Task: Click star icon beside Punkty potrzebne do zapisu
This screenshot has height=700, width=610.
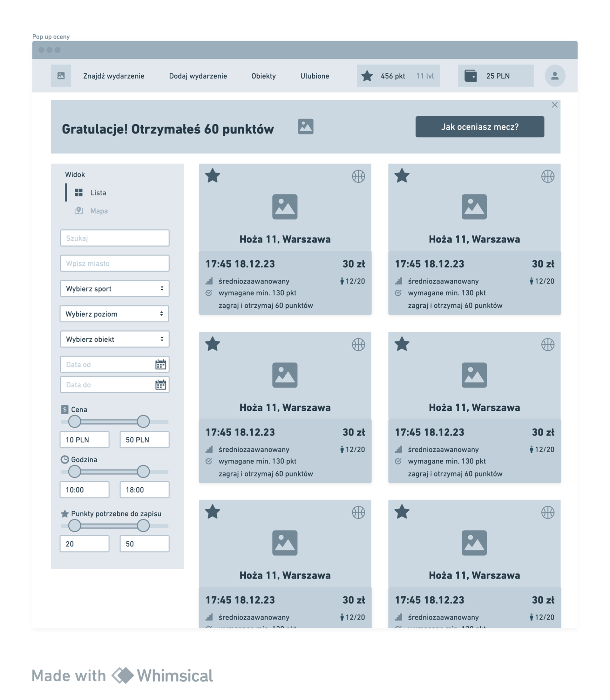Action: (x=65, y=514)
